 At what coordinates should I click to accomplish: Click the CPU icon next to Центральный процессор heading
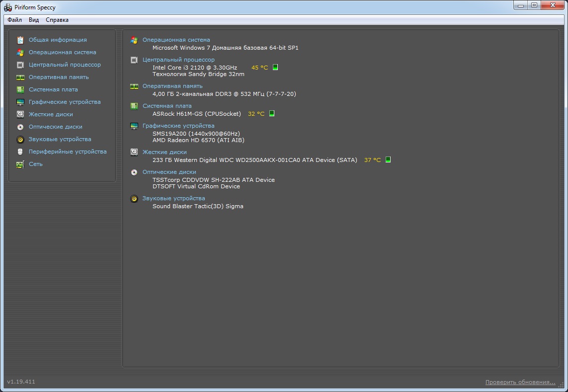pyautogui.click(x=134, y=60)
